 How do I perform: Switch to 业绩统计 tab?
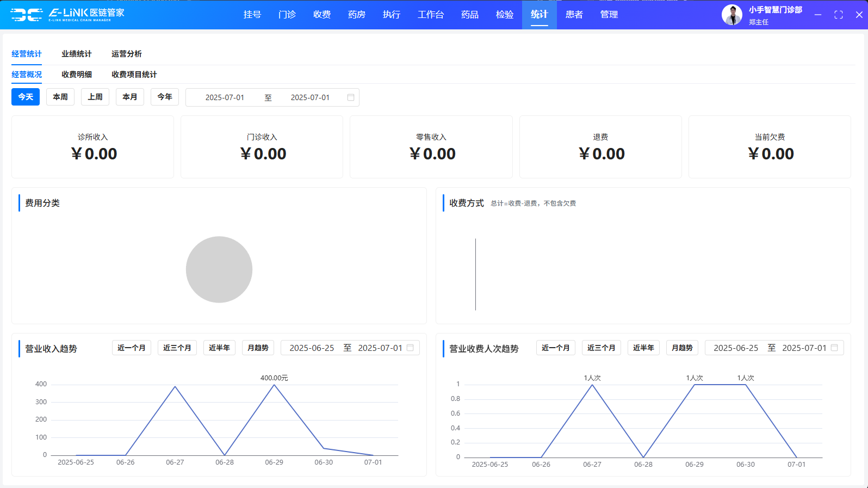77,54
